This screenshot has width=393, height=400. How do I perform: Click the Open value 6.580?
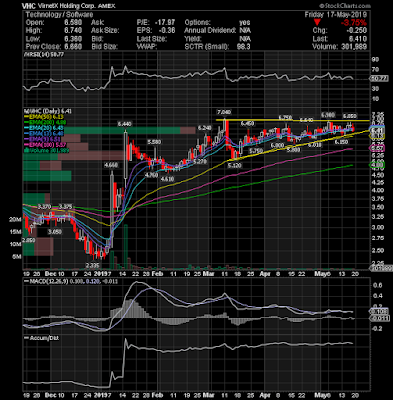tap(72, 23)
